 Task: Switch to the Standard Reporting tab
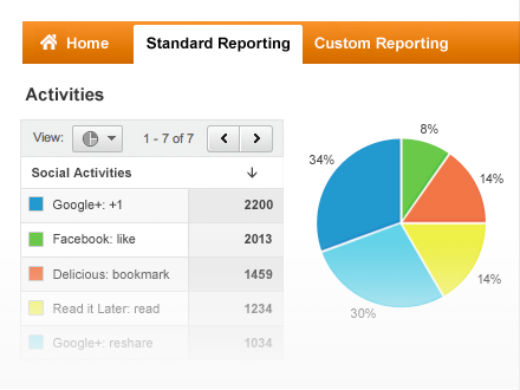click(x=218, y=44)
